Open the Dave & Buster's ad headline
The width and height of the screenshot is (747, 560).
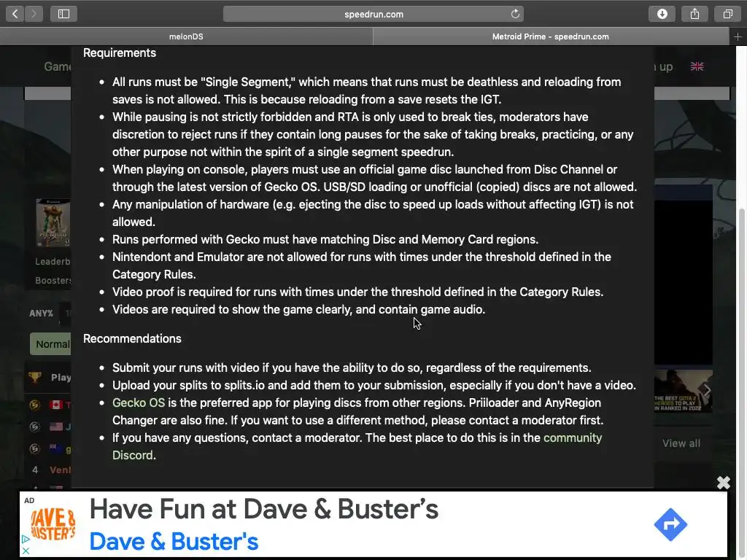(264, 509)
